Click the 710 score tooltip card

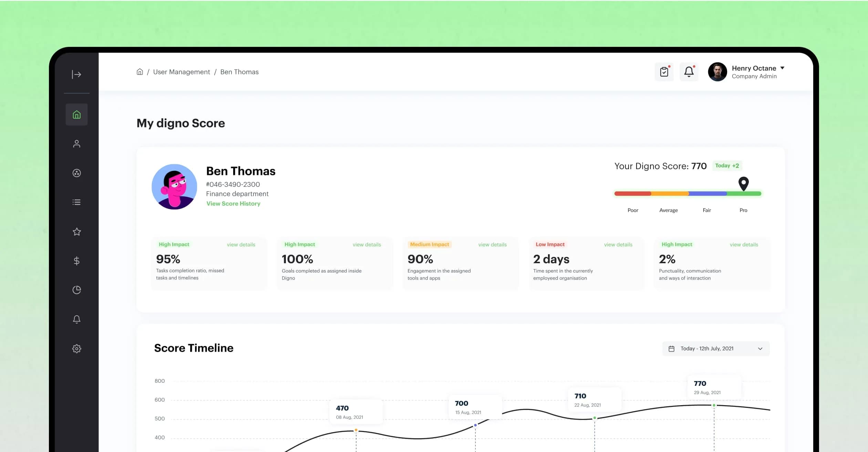click(595, 400)
